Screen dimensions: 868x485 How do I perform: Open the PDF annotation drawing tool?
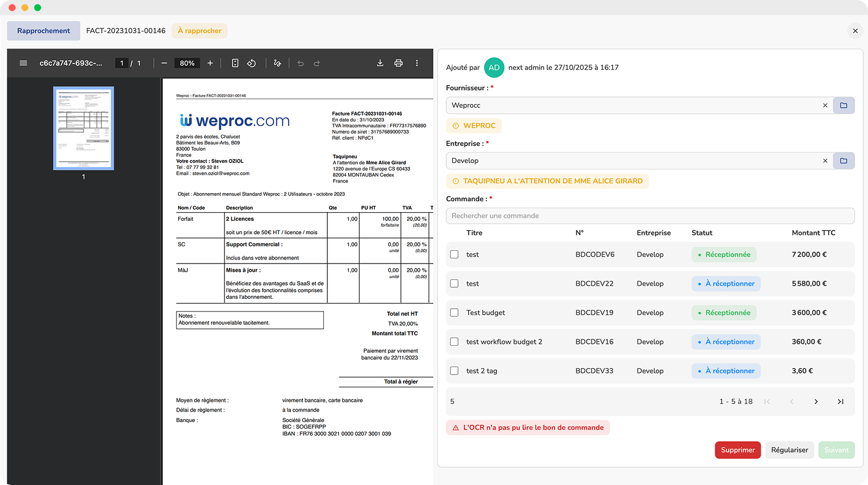(277, 63)
